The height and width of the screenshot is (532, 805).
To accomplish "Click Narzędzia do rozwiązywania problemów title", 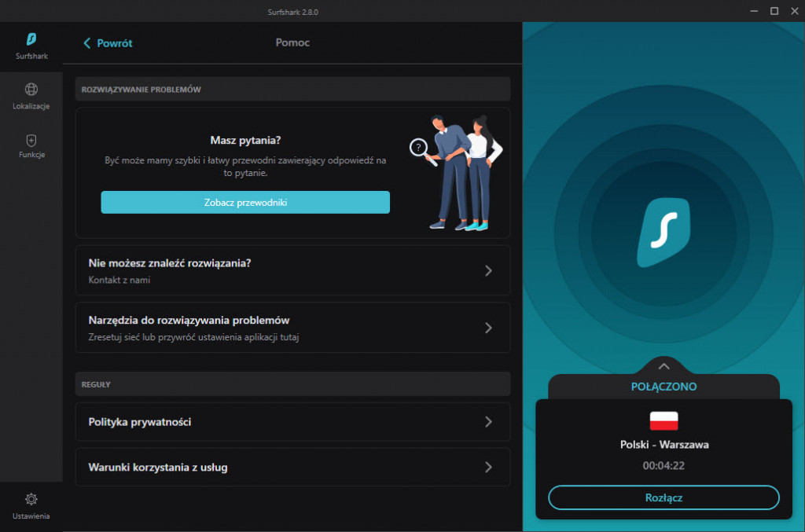I will 189,321.
